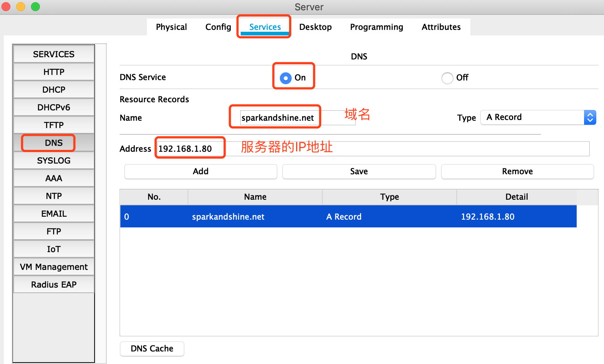Image resolution: width=604 pixels, height=364 pixels.
Task: Select the IoT service entry
Action: pos(54,249)
